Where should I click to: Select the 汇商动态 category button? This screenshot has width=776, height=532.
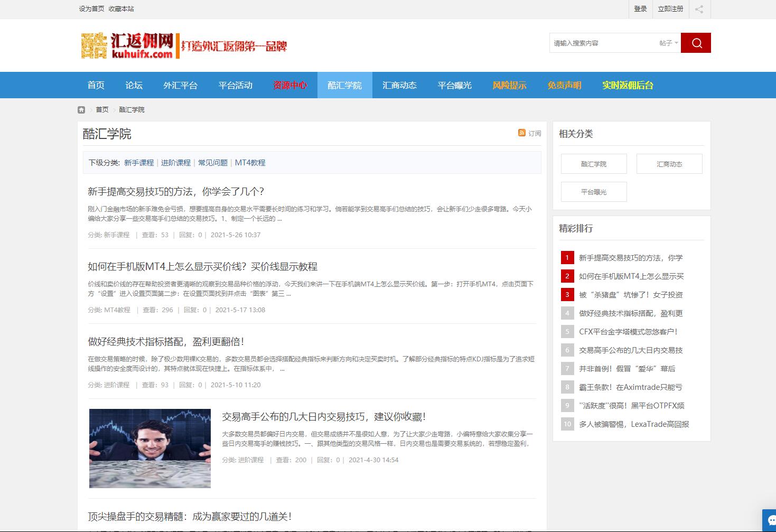(x=669, y=164)
